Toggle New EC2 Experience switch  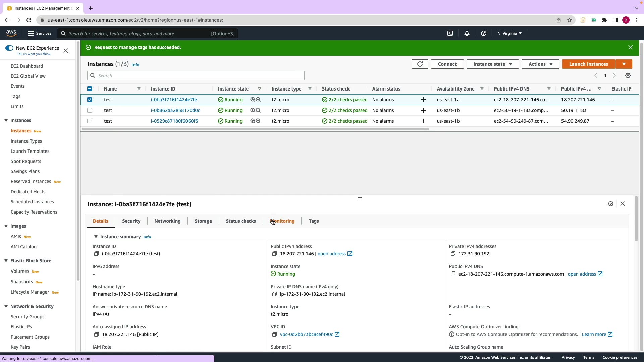click(9, 48)
